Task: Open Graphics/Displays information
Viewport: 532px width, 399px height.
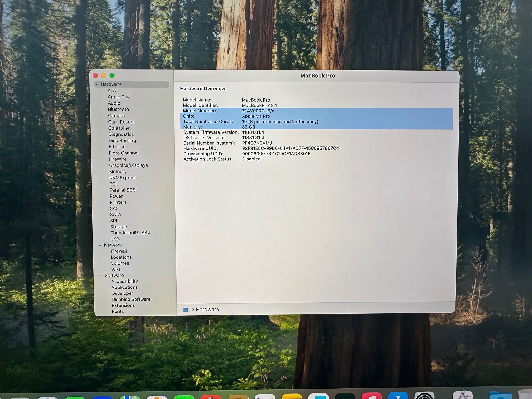Action: coord(129,165)
